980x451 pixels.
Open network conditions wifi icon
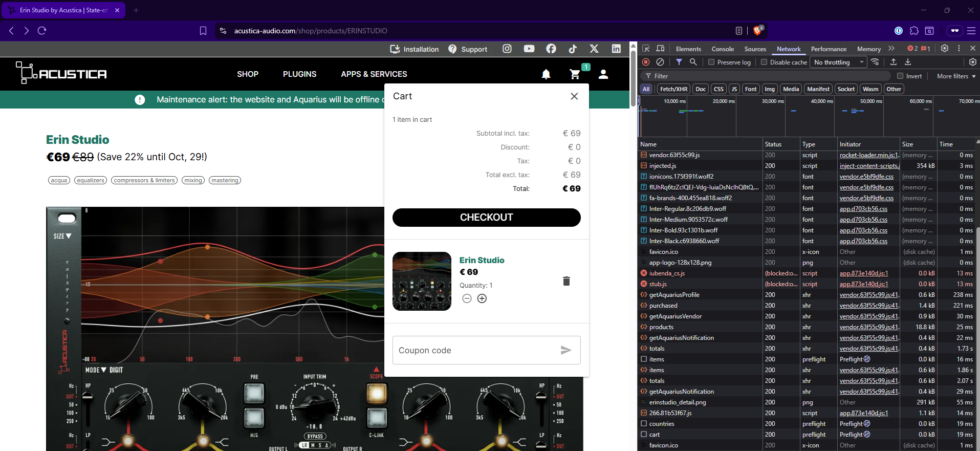(x=876, y=62)
